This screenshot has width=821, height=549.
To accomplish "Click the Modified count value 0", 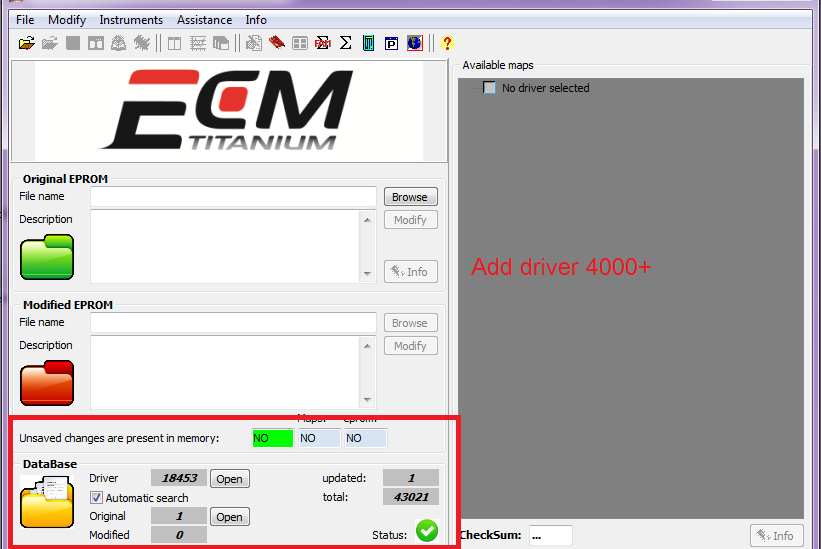I will click(179, 535).
